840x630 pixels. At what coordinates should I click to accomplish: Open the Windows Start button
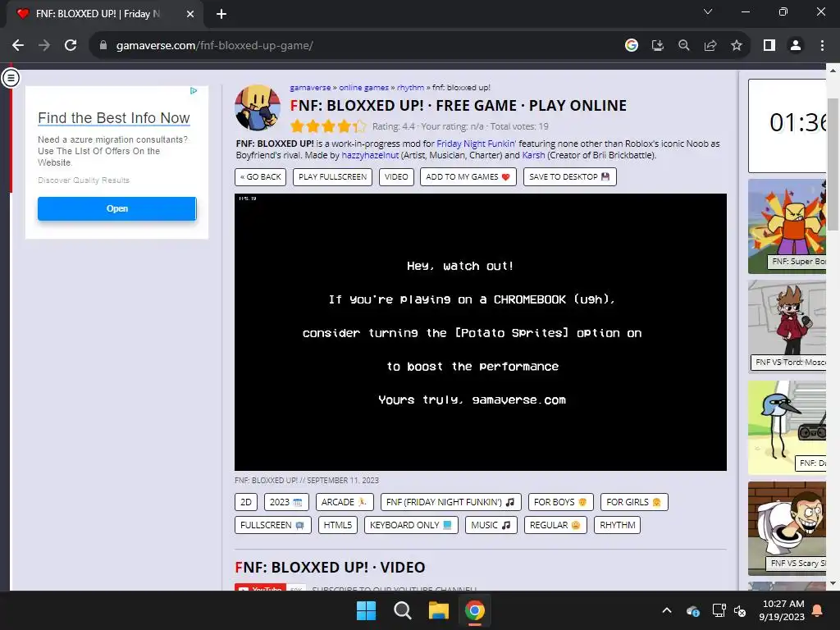point(367,610)
